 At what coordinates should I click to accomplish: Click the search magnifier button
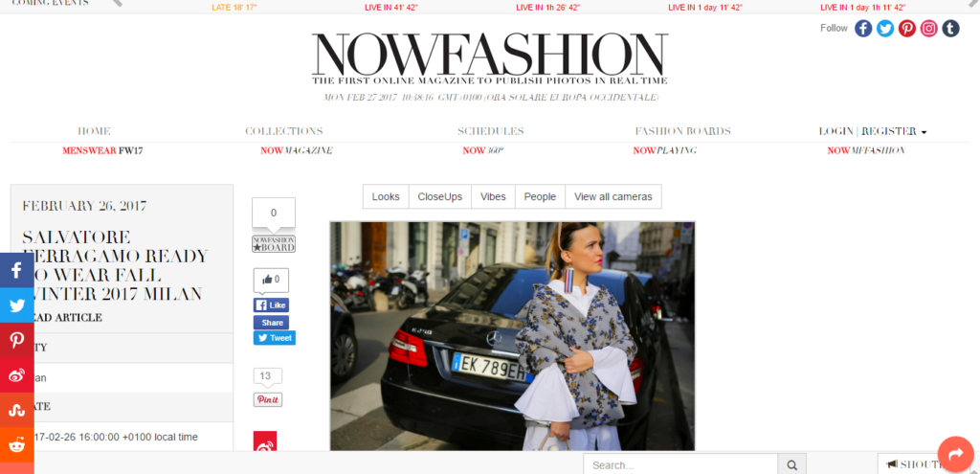click(x=791, y=464)
